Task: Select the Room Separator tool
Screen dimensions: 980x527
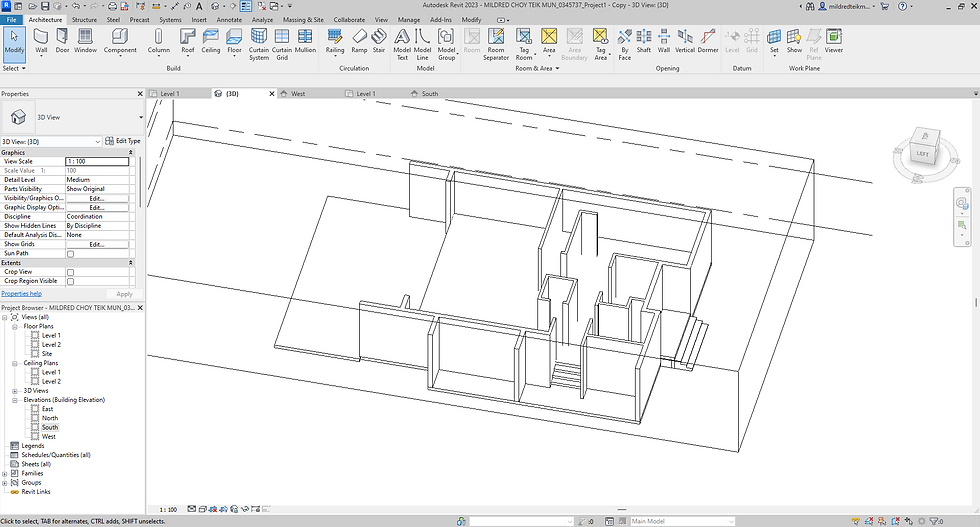Action: pyautogui.click(x=496, y=44)
